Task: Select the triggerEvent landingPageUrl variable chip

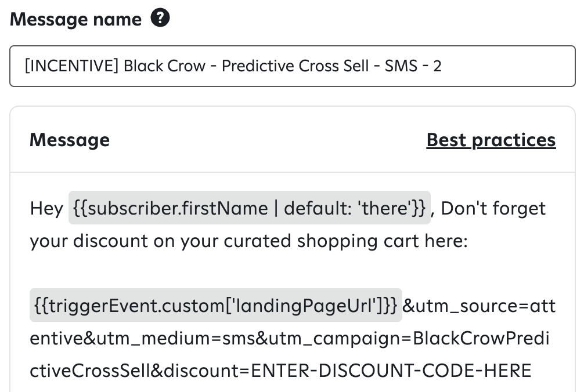Action: [215, 306]
